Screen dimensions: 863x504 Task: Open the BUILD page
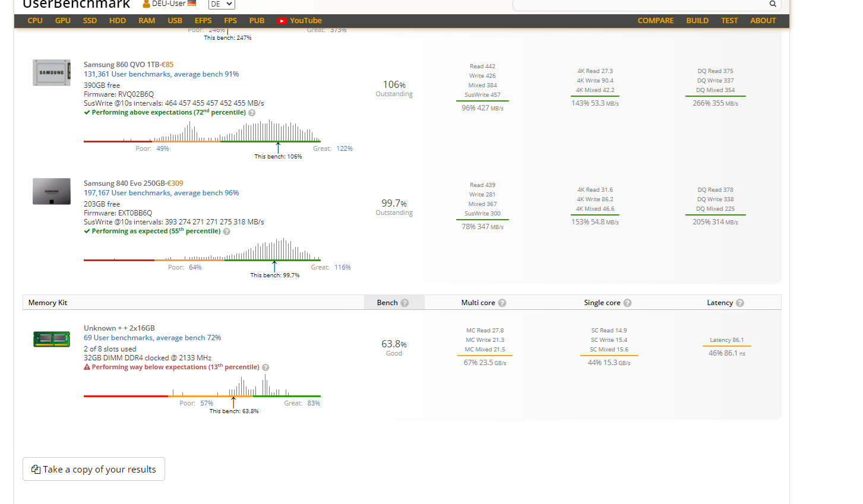(x=697, y=21)
